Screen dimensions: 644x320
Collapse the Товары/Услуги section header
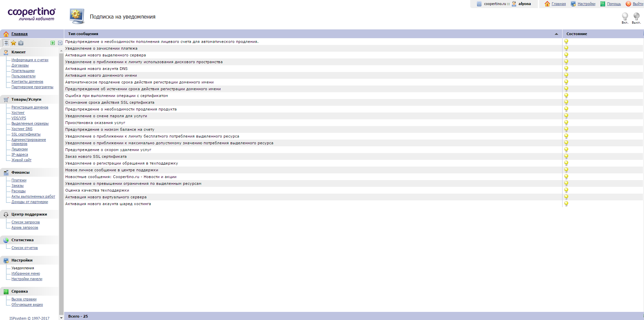pos(29,99)
